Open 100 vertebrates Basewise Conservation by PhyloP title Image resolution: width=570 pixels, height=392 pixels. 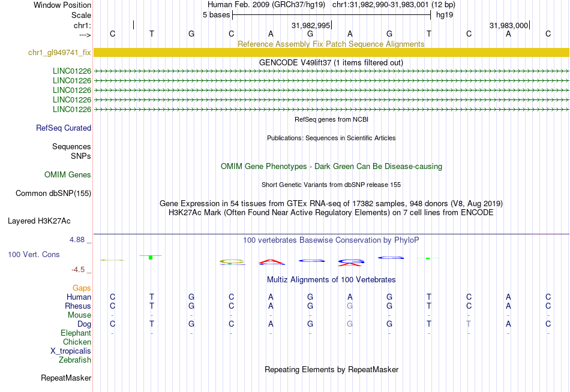pos(331,240)
